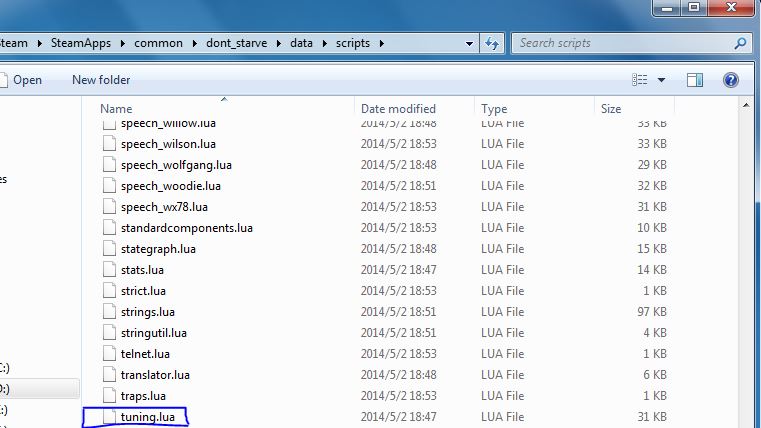
Task: Expand arrow after scripts in path
Action: [x=381, y=43]
